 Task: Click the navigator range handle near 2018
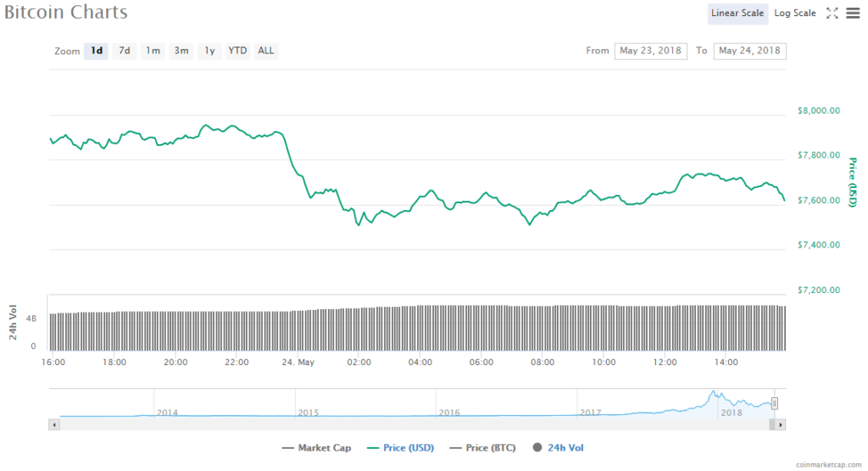tap(774, 403)
